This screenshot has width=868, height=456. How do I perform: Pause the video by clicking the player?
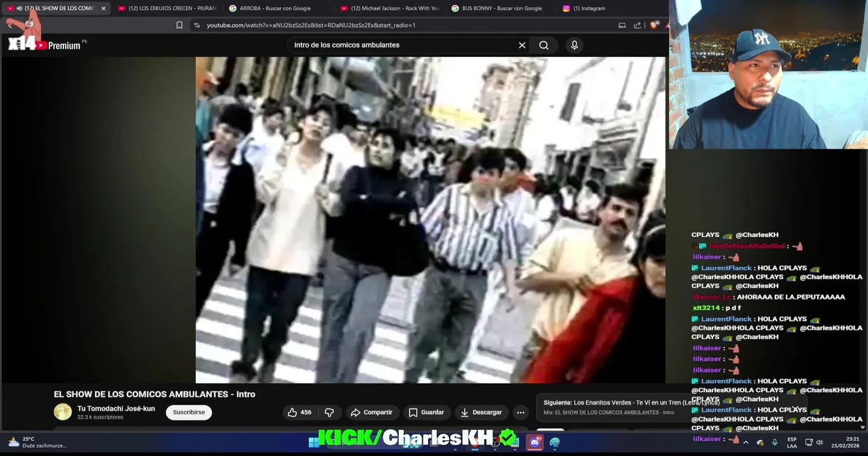pyautogui.click(x=431, y=220)
